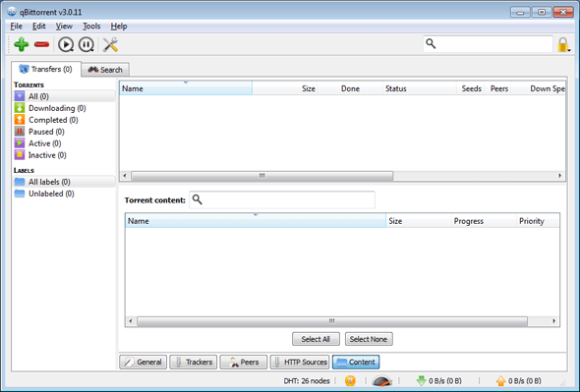Click content list horizontal scrollbar thumb
The image size is (580, 392).
pyautogui.click(x=332, y=321)
